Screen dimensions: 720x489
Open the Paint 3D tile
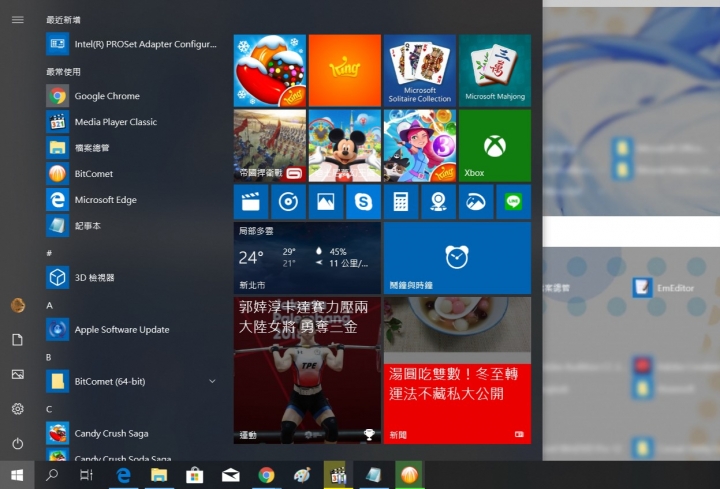[476, 202]
